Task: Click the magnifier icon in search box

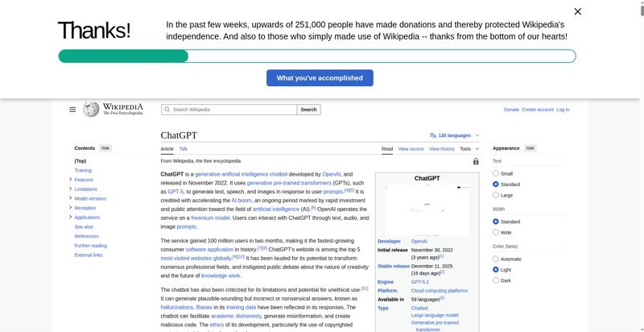Action: tap(167, 110)
